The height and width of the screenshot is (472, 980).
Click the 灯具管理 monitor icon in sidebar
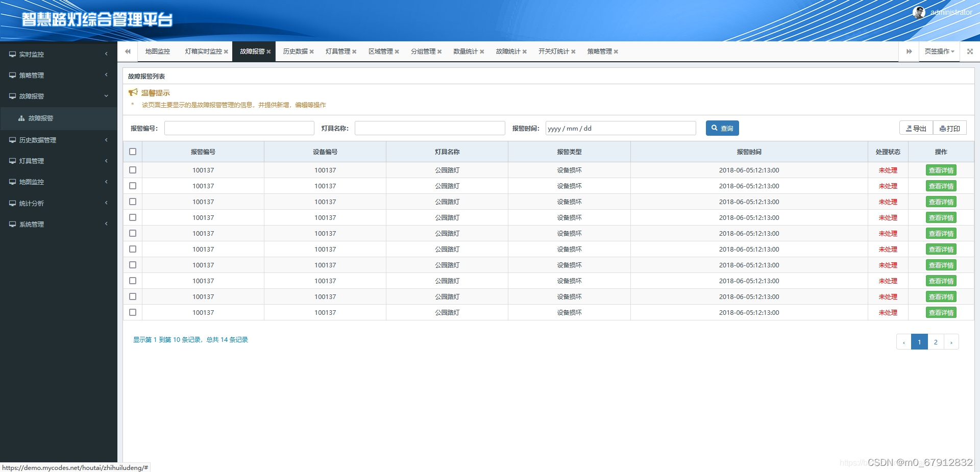(x=12, y=161)
